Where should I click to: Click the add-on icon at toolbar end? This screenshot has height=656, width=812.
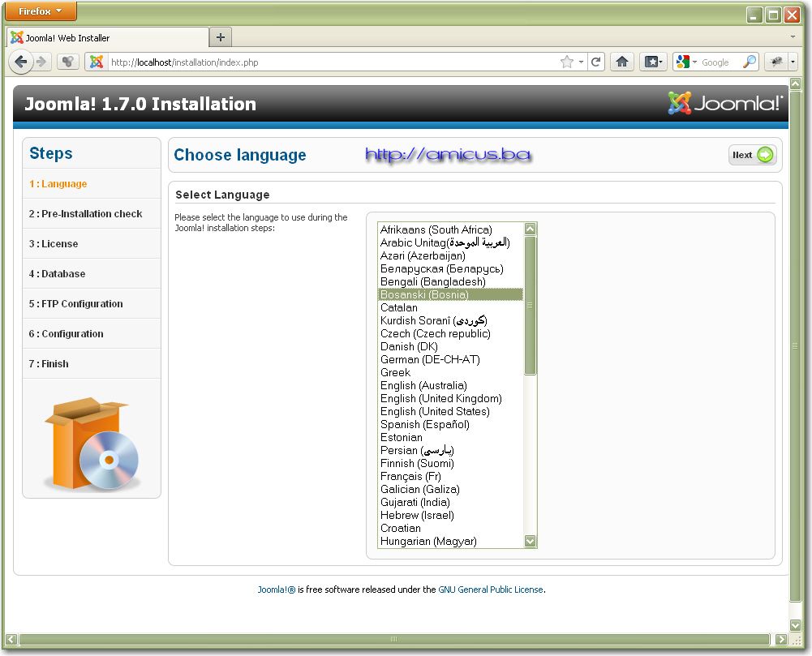click(x=776, y=62)
